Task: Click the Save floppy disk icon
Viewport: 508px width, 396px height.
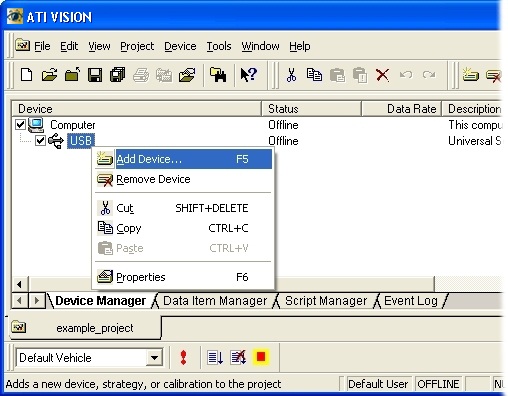Action: tap(95, 75)
